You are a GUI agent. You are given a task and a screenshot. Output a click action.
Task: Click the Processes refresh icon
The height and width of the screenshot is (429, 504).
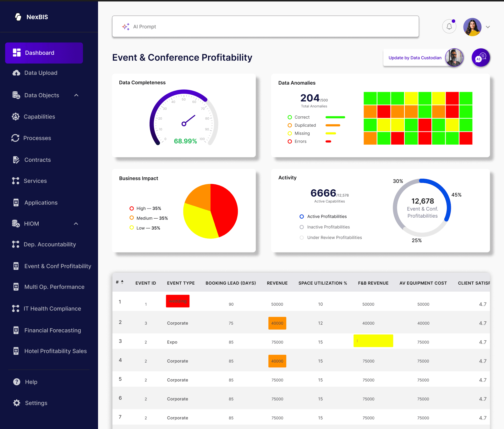[x=15, y=138]
